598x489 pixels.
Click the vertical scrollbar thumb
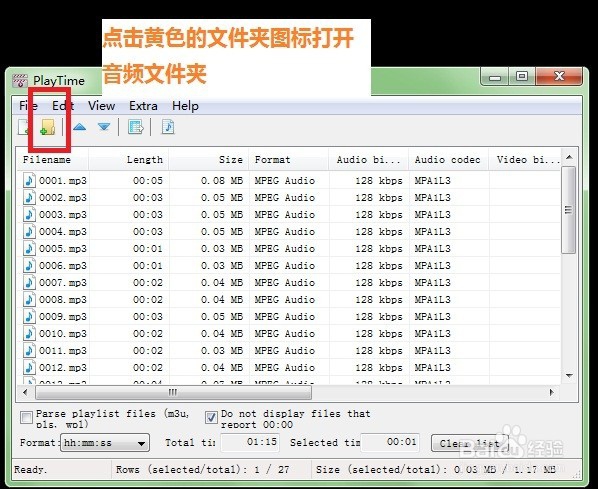click(x=569, y=210)
